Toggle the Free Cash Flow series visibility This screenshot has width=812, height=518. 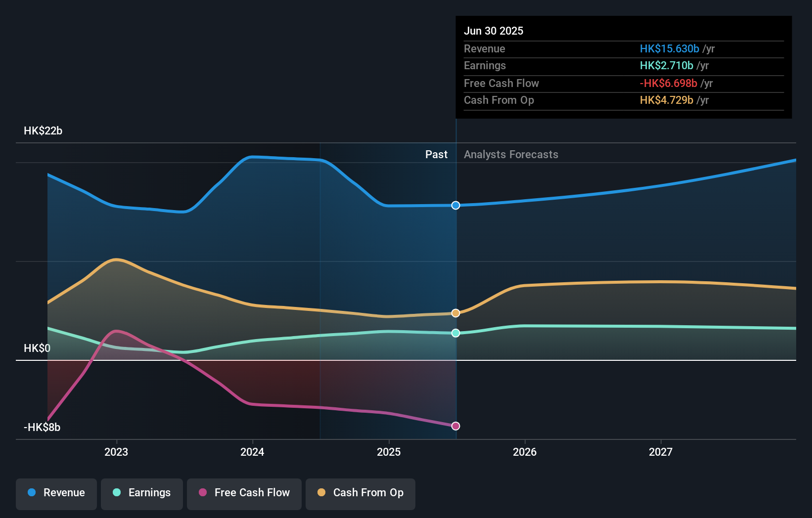(x=244, y=493)
